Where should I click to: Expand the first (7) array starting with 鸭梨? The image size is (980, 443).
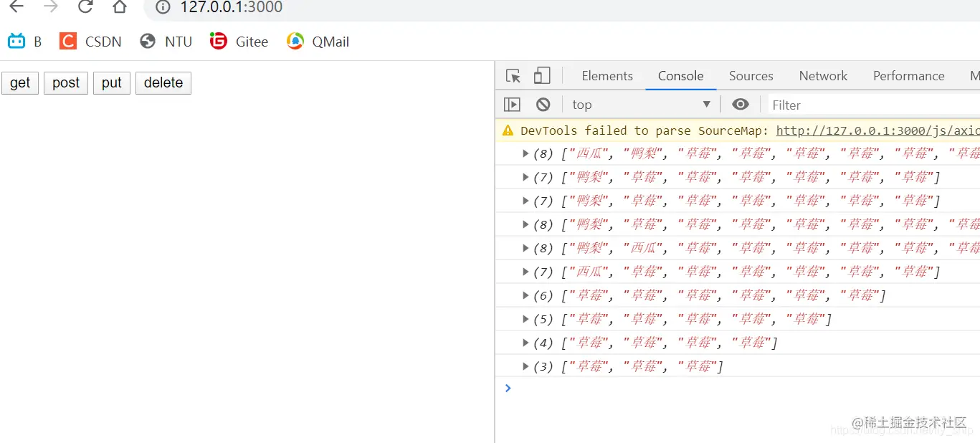(x=525, y=177)
